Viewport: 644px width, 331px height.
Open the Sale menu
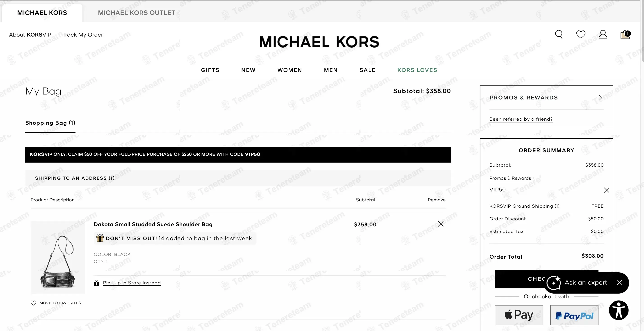click(367, 70)
